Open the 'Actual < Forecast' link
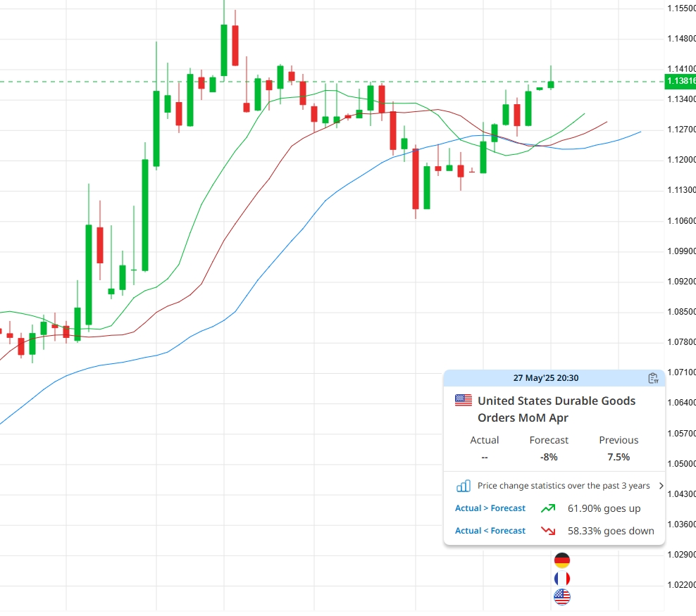This screenshot has height=616, width=696. (x=490, y=531)
